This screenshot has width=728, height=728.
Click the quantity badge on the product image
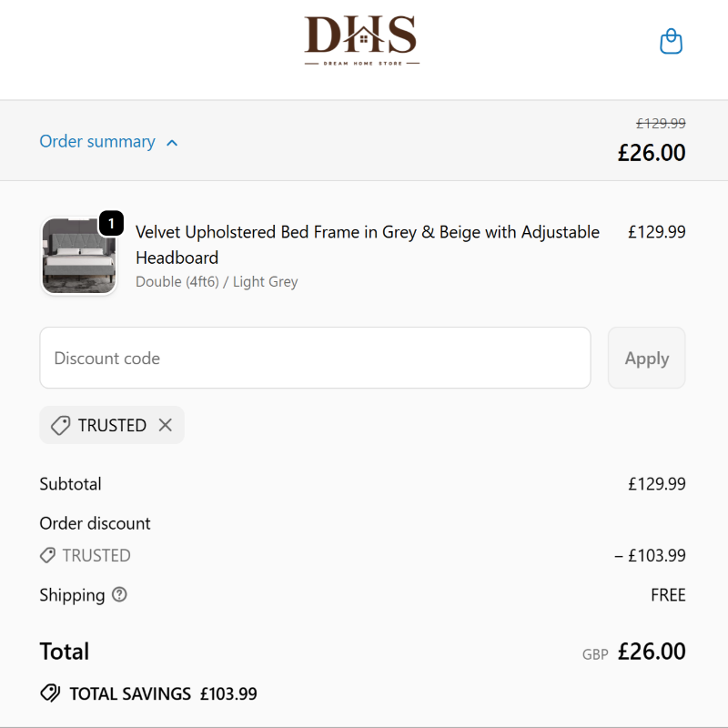tap(110, 223)
